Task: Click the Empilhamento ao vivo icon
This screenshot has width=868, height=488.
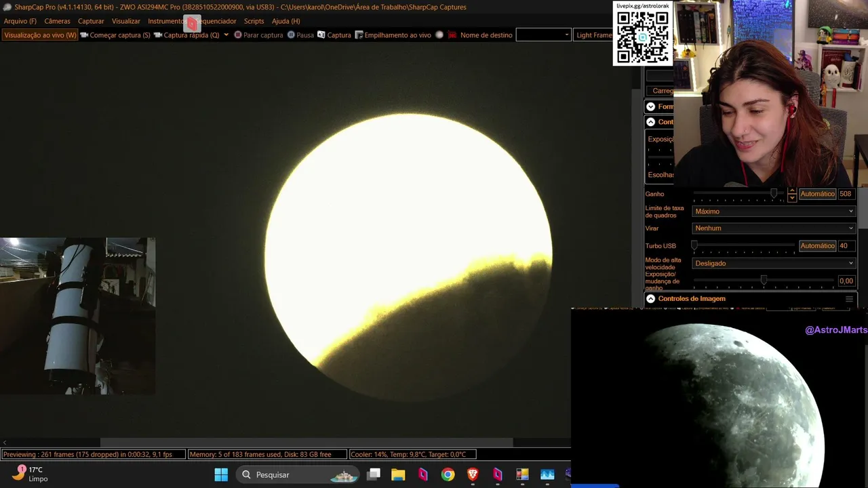Action: (x=359, y=35)
